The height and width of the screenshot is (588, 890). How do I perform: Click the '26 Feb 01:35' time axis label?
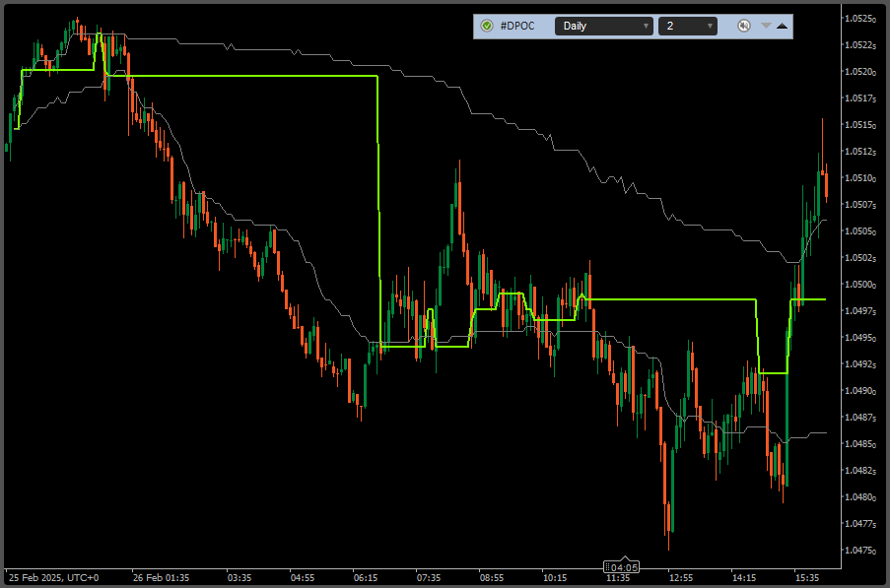coord(161,578)
